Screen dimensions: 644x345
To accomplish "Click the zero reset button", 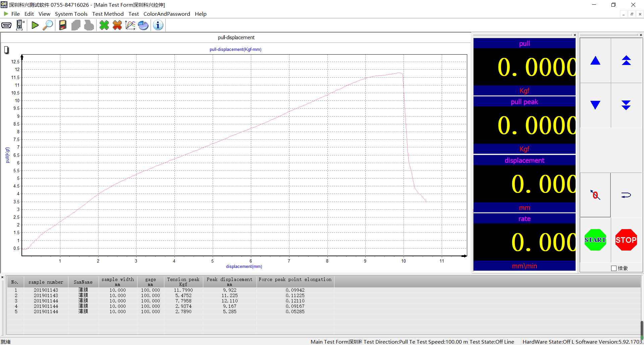I will pos(595,195).
